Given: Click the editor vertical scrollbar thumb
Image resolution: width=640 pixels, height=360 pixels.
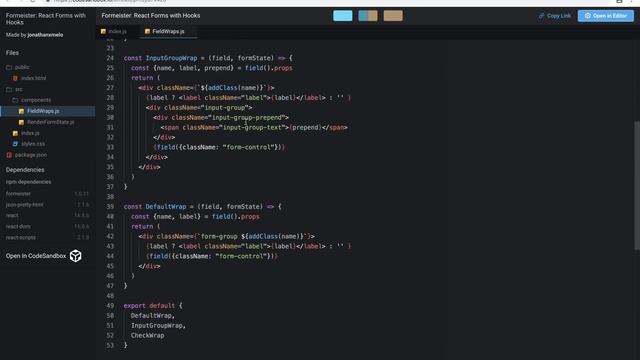Looking at the screenshot, I should (637, 186).
